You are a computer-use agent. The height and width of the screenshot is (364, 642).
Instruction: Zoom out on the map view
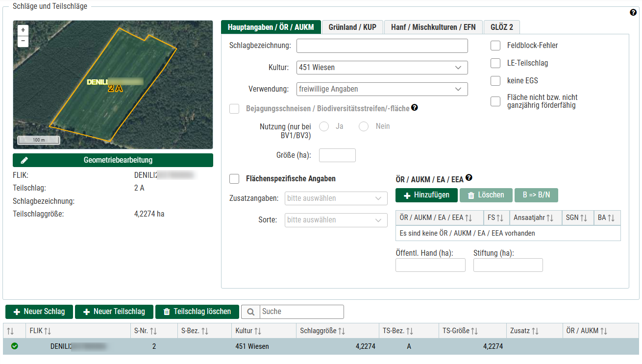point(23,41)
